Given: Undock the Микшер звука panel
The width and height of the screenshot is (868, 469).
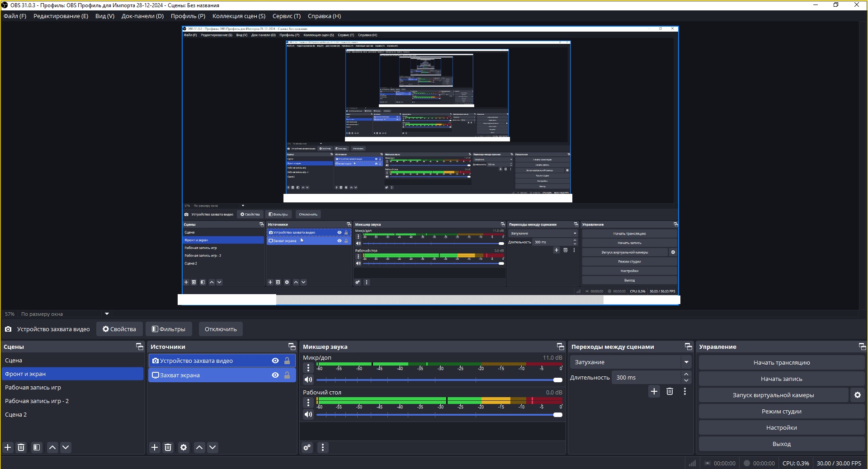Looking at the screenshot, I should (561, 347).
